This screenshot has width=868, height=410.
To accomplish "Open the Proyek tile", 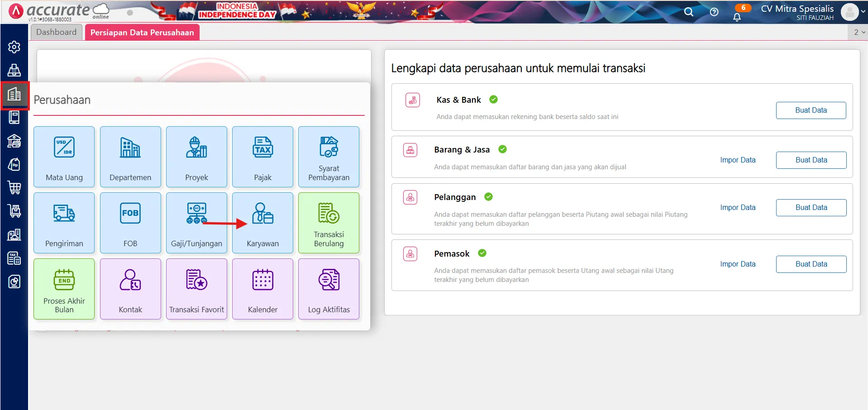I will point(196,157).
